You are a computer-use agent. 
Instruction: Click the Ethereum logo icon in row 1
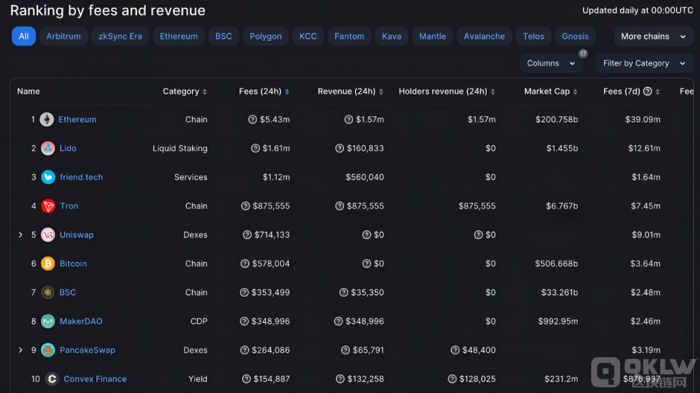(47, 119)
